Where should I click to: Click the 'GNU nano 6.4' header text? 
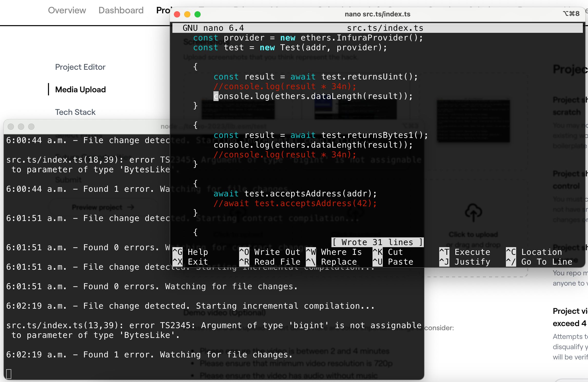(213, 28)
